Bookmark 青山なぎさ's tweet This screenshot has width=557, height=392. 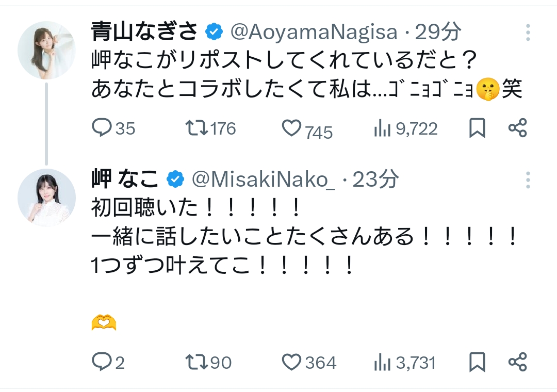[x=477, y=128]
